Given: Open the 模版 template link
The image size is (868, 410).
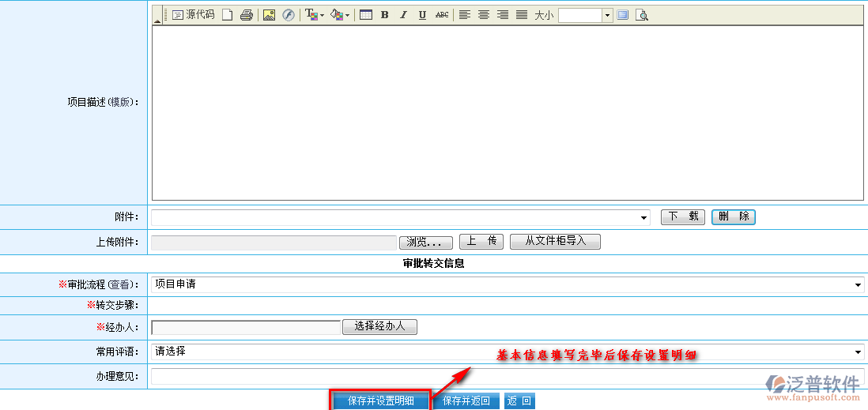Looking at the screenshot, I should click(120, 103).
